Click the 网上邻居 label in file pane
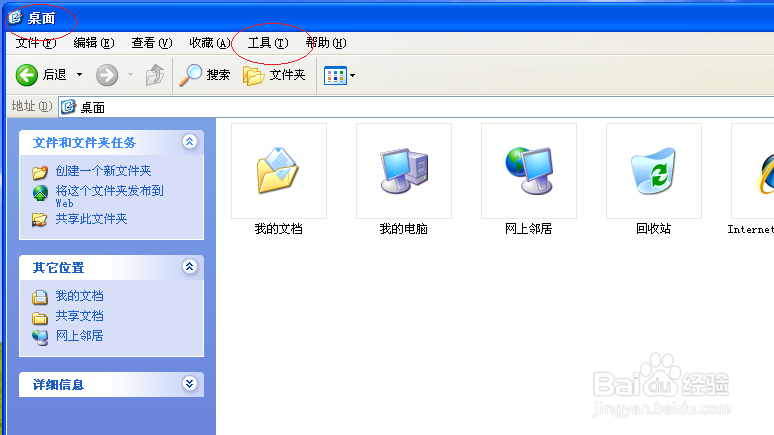 (528, 229)
